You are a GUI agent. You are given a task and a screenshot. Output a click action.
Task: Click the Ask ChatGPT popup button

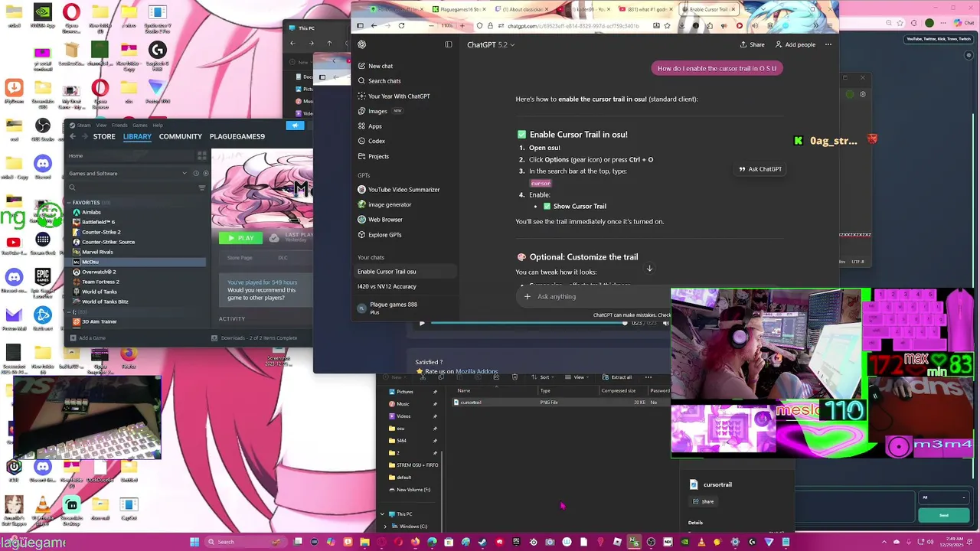759,169
